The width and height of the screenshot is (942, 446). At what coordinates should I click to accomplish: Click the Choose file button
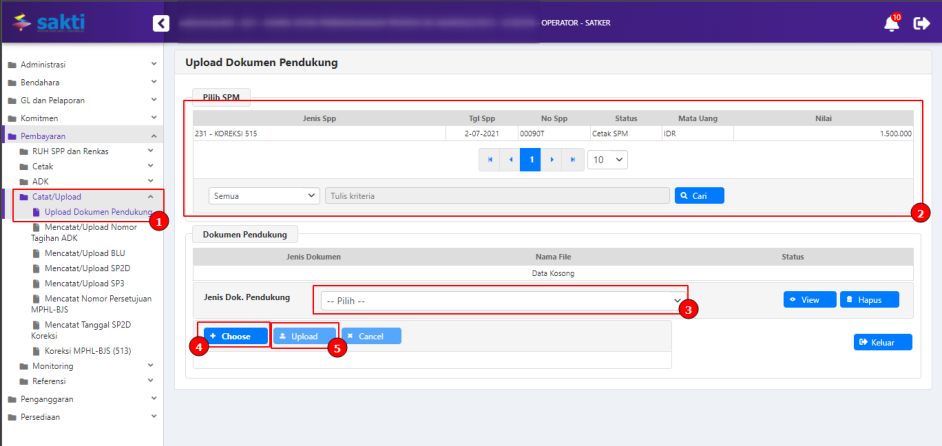[x=235, y=336]
